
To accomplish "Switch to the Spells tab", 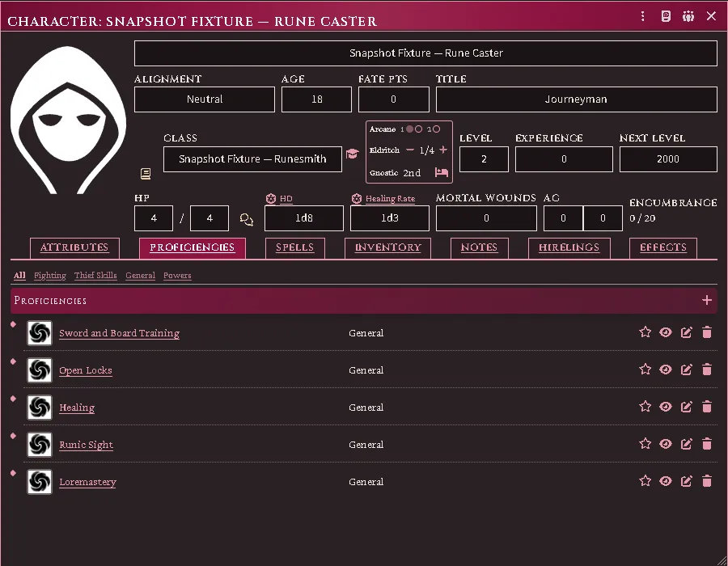I will coord(294,247).
